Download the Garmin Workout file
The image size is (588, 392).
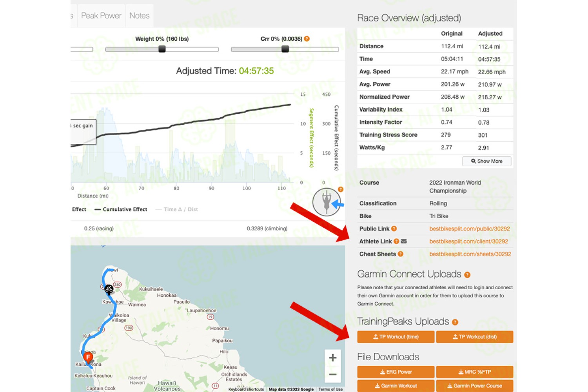[396, 386]
